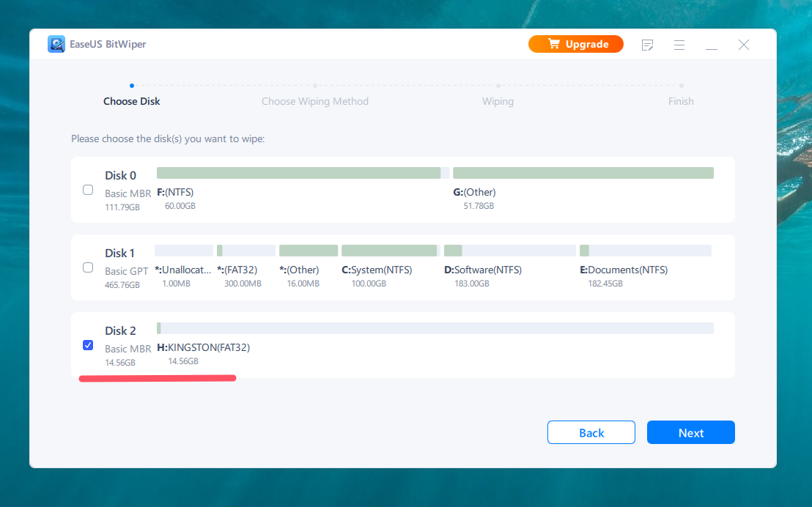This screenshot has width=812, height=507.
Task: Check the Disk 1 checkbox
Action: pyautogui.click(x=88, y=267)
